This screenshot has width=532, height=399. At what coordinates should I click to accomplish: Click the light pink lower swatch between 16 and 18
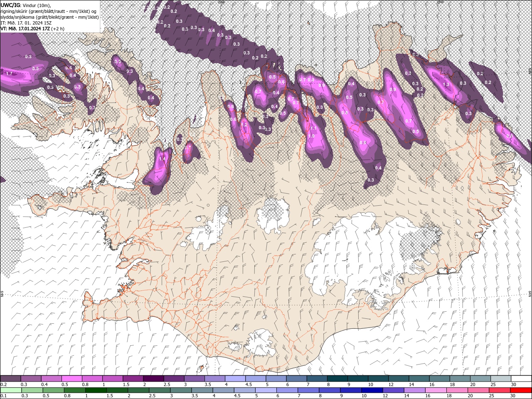point(436,390)
